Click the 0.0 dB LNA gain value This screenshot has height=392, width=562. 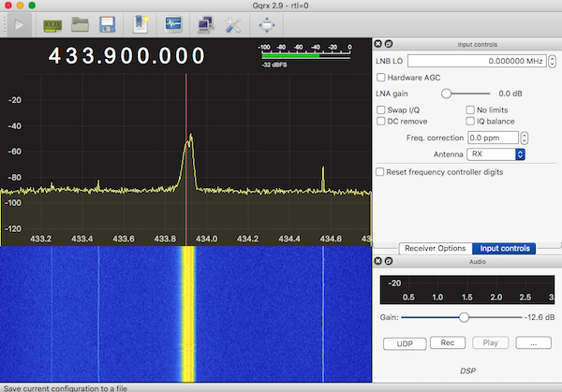point(510,94)
